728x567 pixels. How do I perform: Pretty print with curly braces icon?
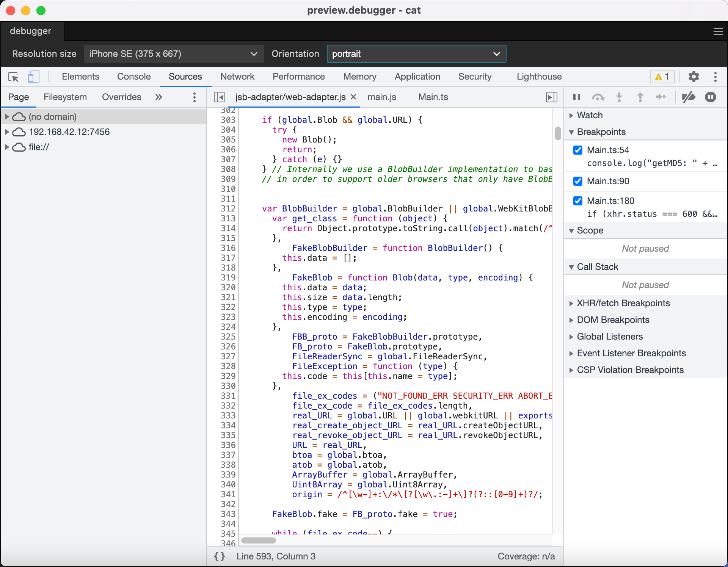220,556
